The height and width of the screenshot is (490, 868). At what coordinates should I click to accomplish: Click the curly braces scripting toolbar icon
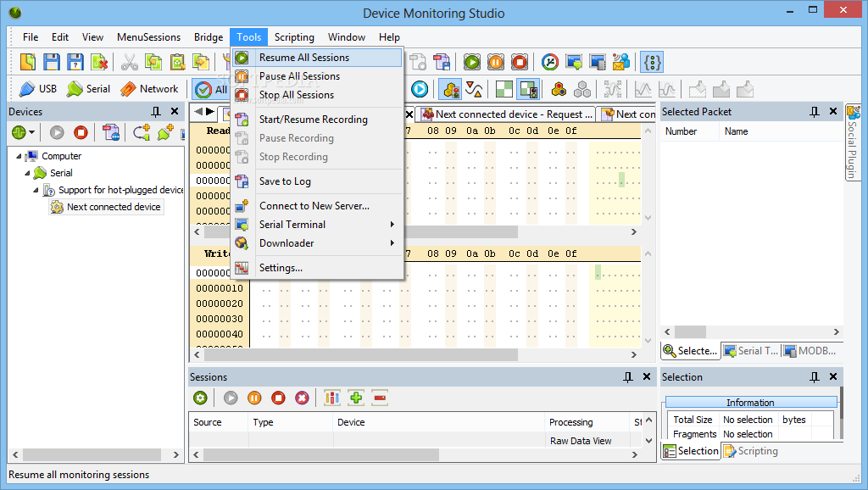click(652, 62)
